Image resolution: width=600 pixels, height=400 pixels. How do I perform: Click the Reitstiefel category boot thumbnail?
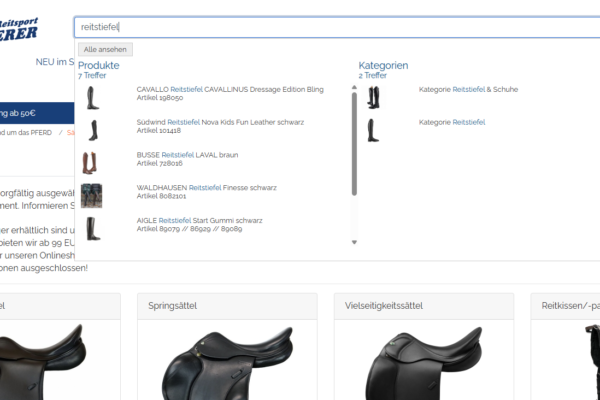(x=373, y=131)
